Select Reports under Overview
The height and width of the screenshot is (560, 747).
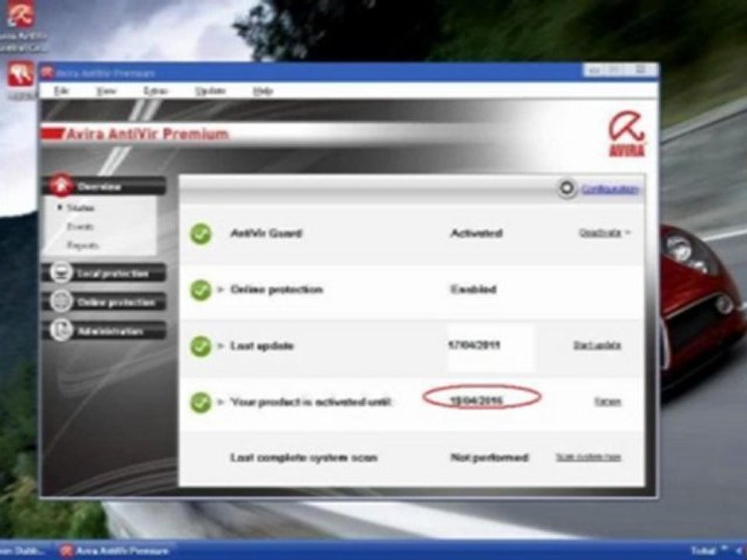click(x=82, y=245)
